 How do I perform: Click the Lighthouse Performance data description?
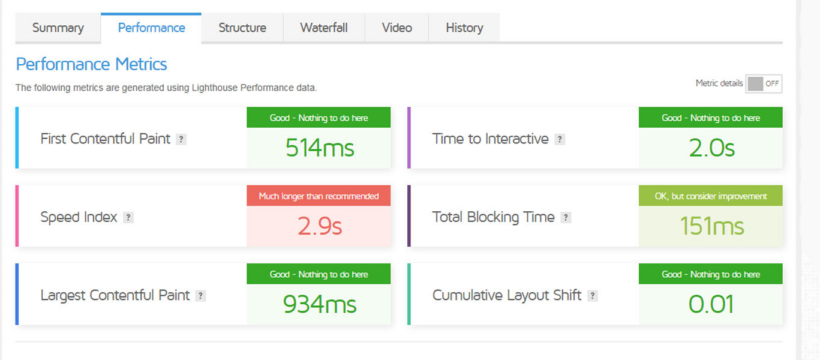(x=166, y=88)
